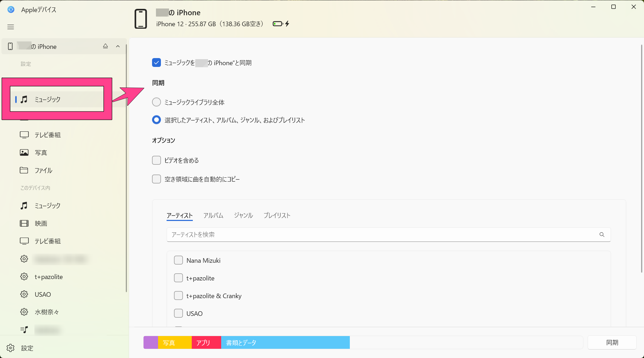
Task: Open the hamburger navigation menu
Action: (x=11, y=27)
